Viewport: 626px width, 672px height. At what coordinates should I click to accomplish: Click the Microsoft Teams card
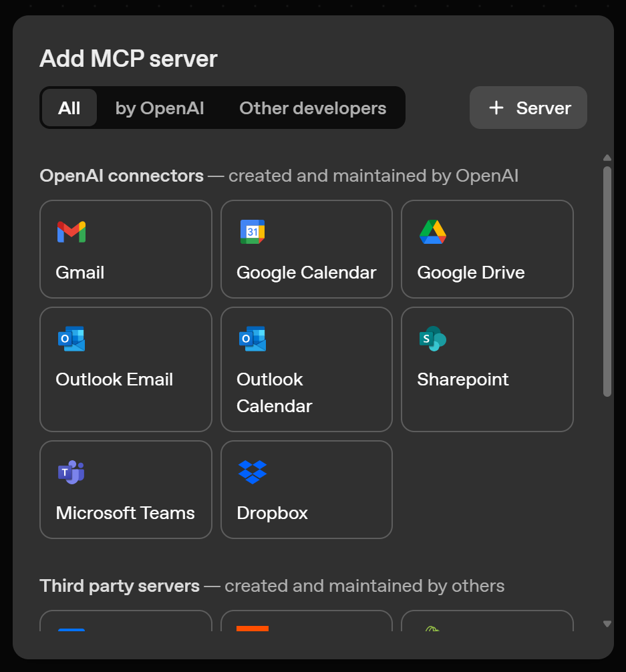coord(126,489)
